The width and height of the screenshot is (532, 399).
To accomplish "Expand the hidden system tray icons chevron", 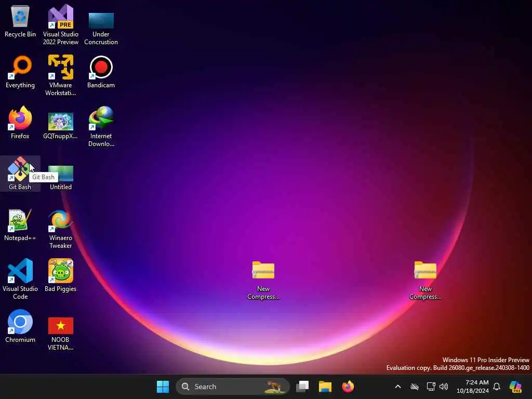I will click(x=398, y=387).
